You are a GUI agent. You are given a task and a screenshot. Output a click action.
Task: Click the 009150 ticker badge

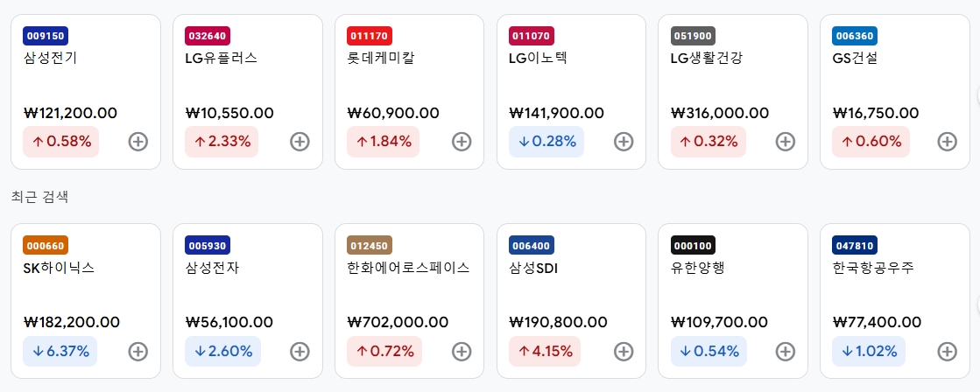click(x=46, y=36)
